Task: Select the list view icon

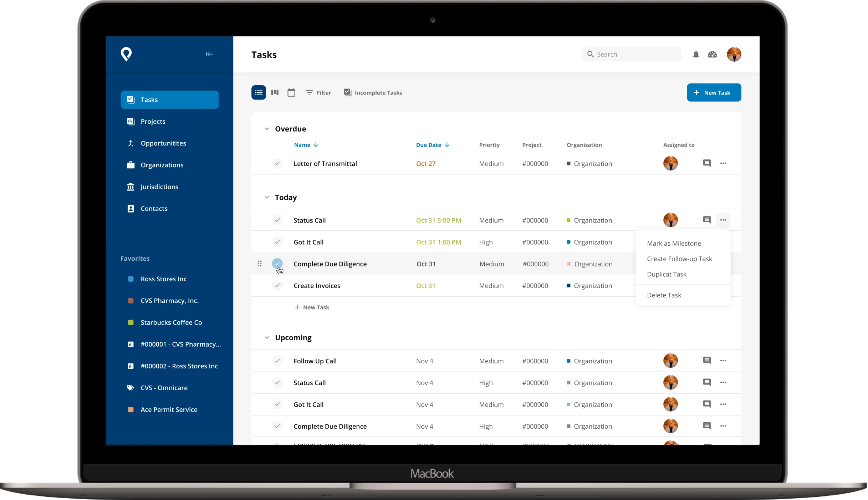Action: 259,92
